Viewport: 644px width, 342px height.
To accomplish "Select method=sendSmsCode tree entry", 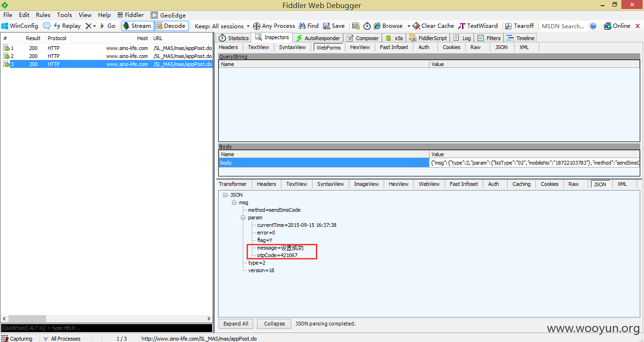I will click(x=274, y=210).
